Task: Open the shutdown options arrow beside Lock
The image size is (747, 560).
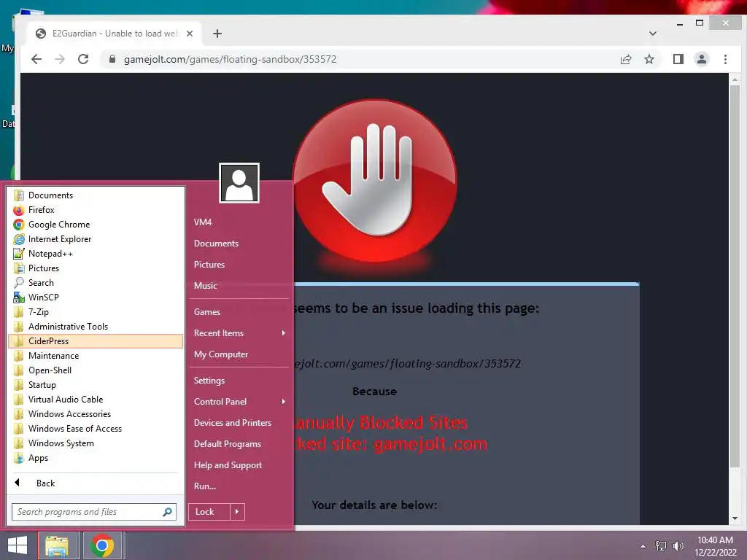Action: click(x=237, y=512)
